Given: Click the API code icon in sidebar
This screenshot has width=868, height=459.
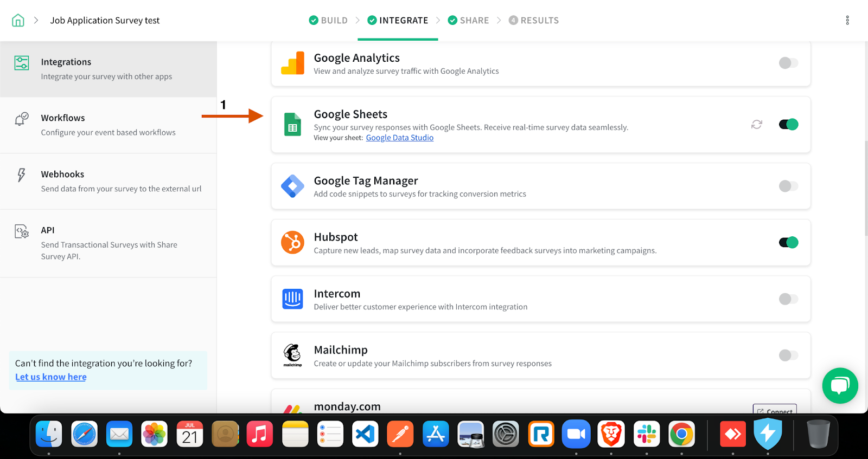Looking at the screenshot, I should click(x=22, y=231).
